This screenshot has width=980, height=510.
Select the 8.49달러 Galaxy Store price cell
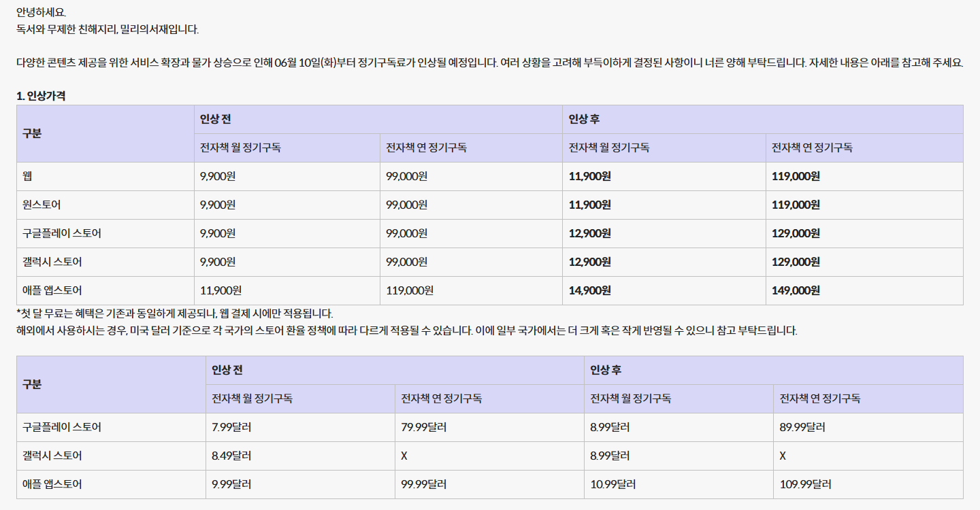coord(231,456)
